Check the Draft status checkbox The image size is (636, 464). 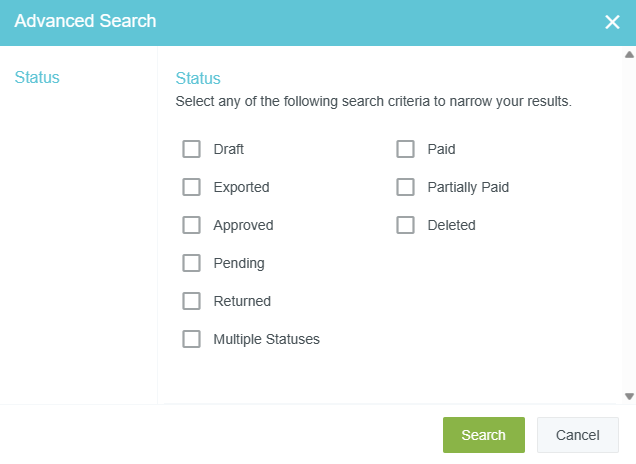(x=191, y=149)
